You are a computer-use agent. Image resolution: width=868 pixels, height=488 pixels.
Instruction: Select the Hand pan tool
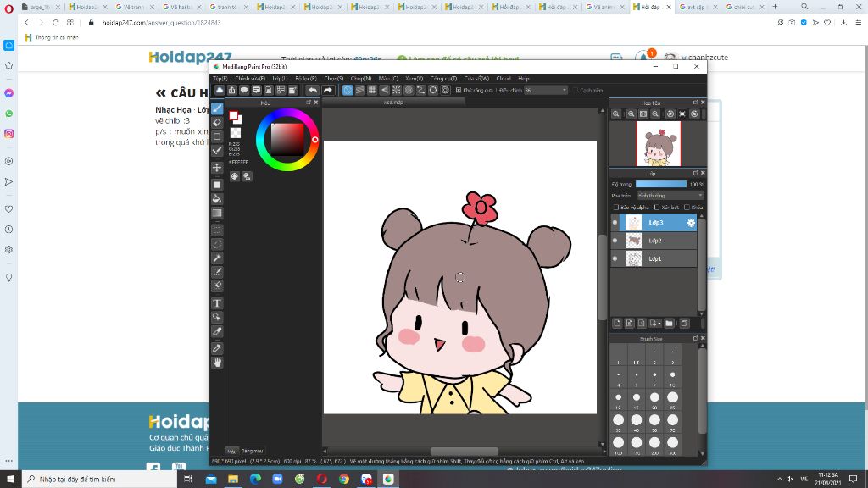pyautogui.click(x=218, y=363)
